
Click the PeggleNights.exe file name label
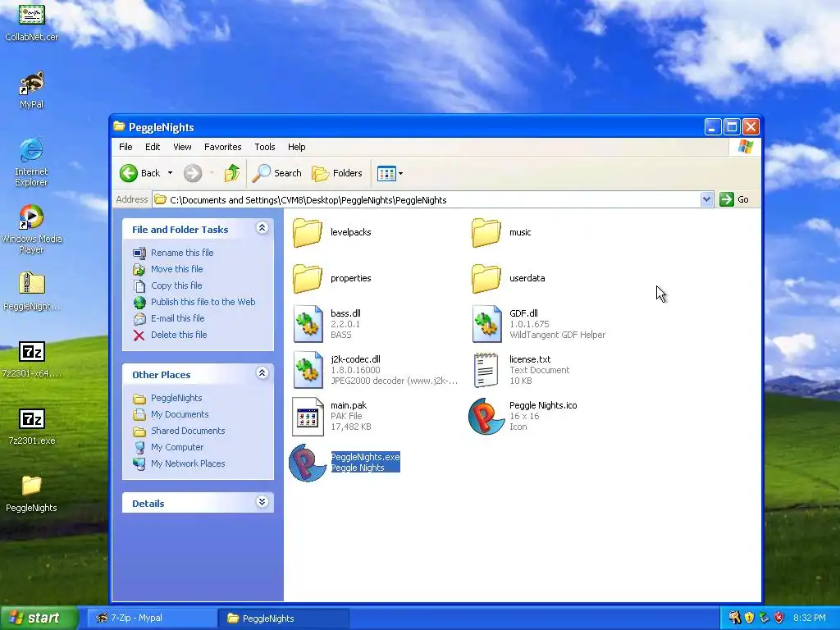[365, 457]
